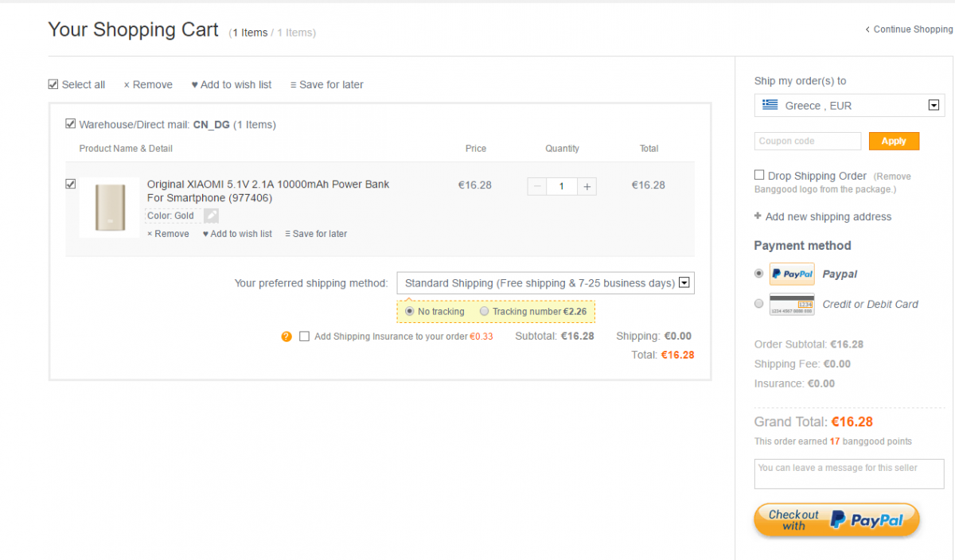Screen dimensions: 955x560
Task: Click the edit color pencil icon
Action: tap(211, 216)
